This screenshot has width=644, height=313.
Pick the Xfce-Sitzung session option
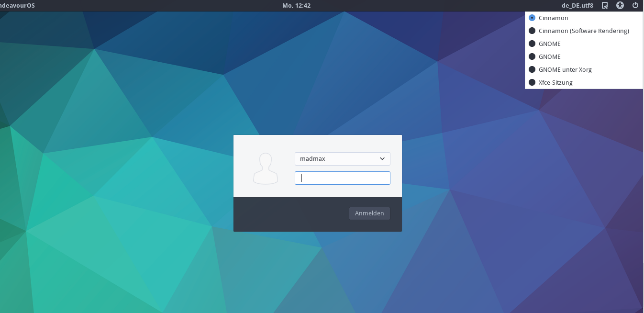point(555,82)
